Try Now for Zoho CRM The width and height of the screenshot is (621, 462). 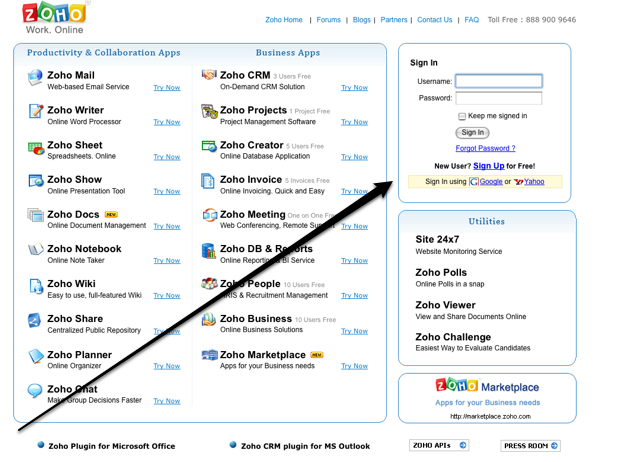pyautogui.click(x=354, y=87)
